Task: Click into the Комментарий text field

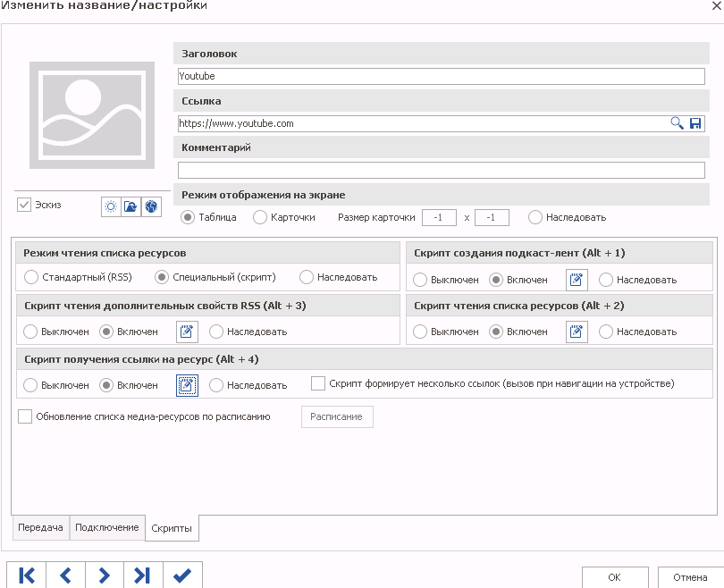Action: [x=442, y=171]
